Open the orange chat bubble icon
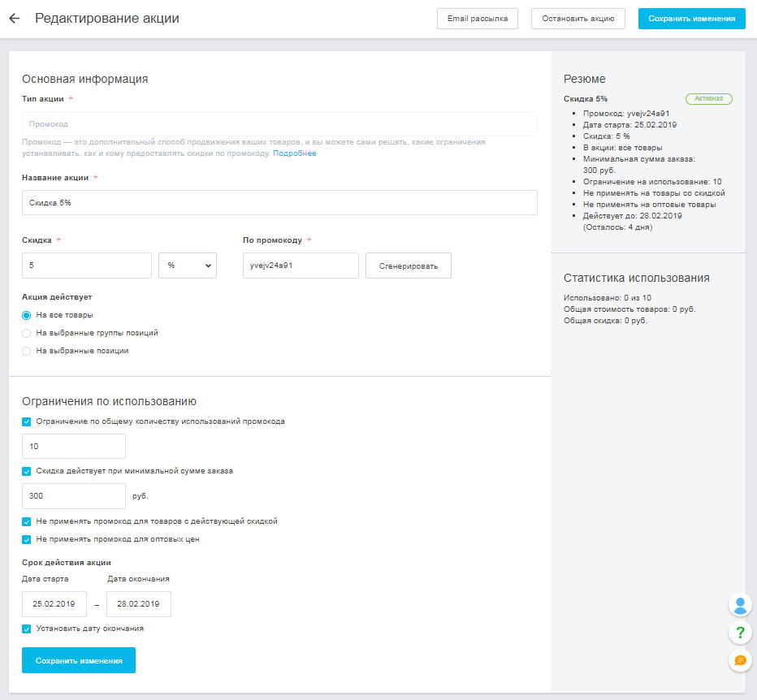 740,660
